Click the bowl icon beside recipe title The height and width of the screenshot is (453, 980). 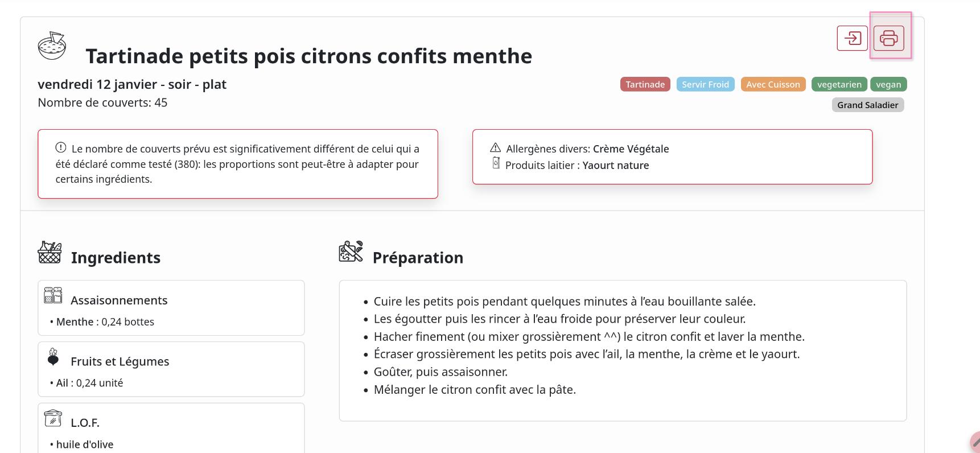point(52,46)
